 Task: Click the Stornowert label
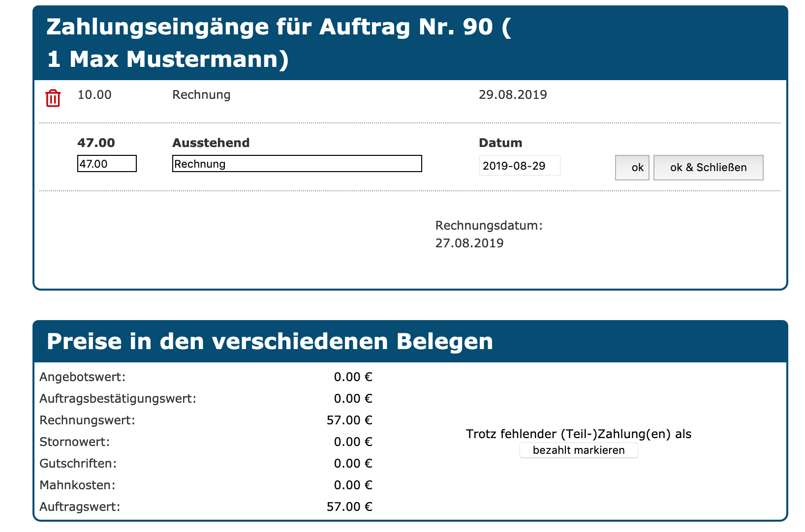click(x=74, y=442)
